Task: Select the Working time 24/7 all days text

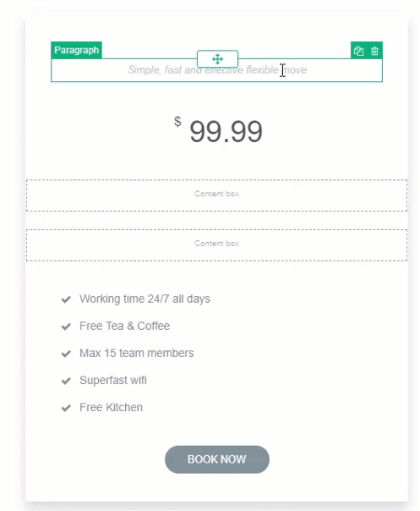Action: tap(145, 299)
